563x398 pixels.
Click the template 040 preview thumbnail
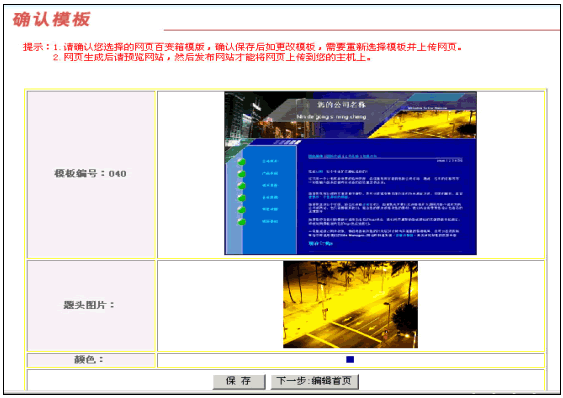tap(350, 173)
